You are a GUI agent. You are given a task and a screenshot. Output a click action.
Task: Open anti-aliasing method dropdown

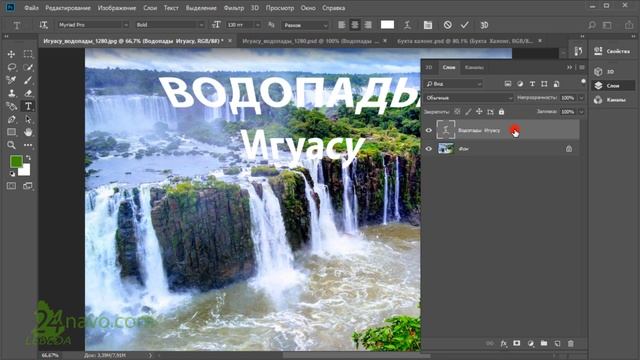tap(305, 25)
